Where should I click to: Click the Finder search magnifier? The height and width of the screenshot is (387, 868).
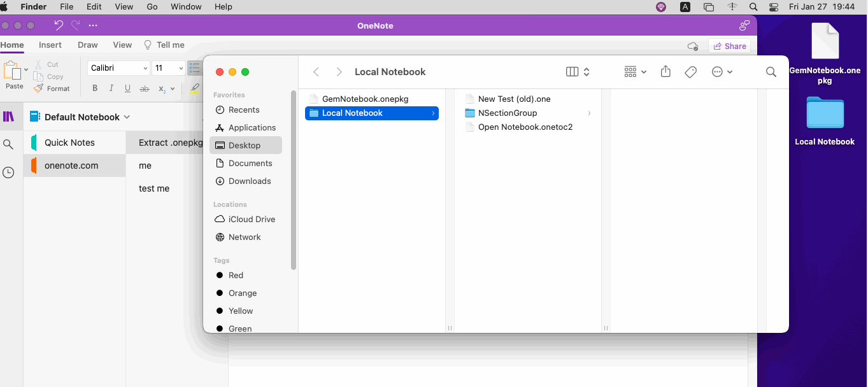771,72
